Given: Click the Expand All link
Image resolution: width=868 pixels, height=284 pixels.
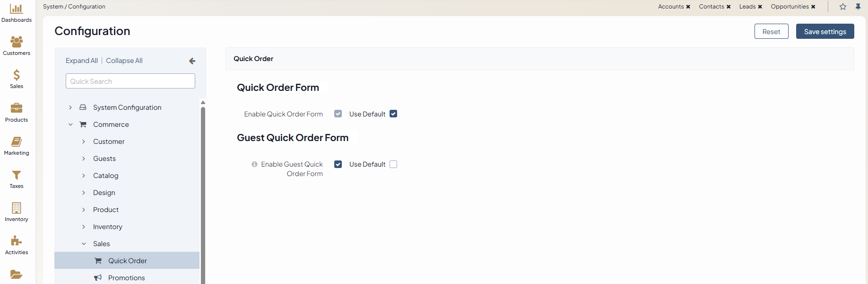Looking at the screenshot, I should [x=82, y=61].
